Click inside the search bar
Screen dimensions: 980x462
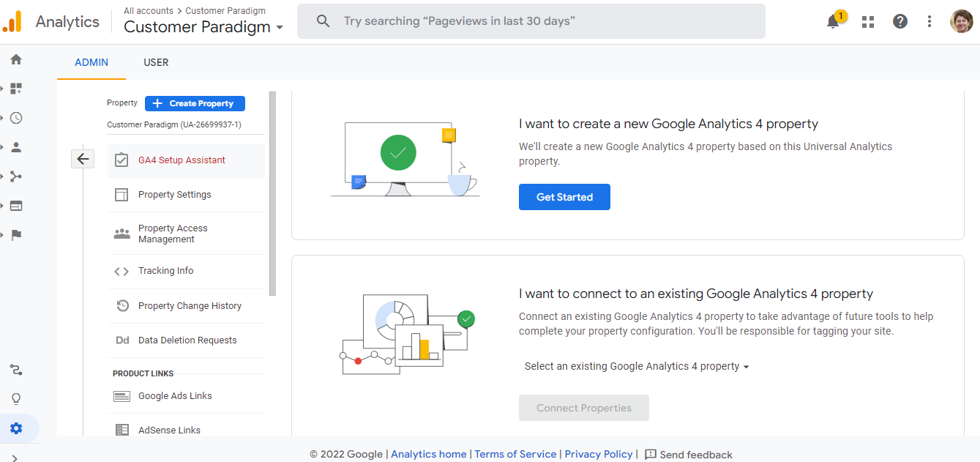pyautogui.click(x=531, y=21)
